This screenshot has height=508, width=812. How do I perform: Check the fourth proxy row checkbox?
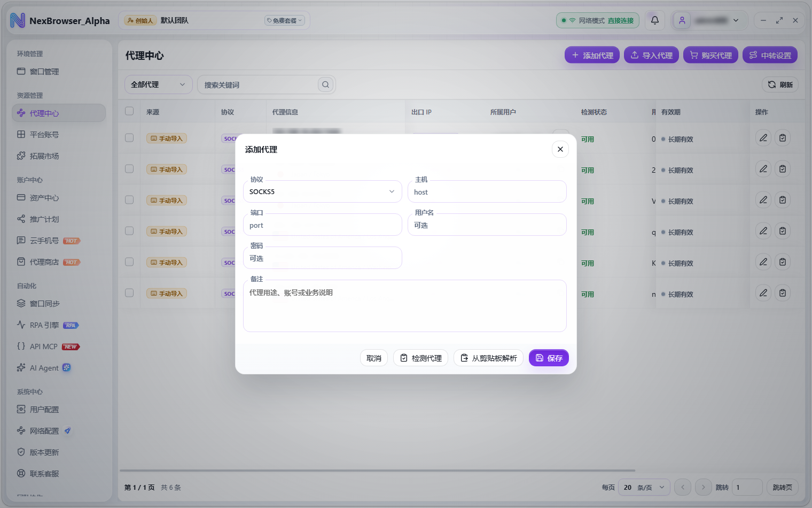pos(129,231)
